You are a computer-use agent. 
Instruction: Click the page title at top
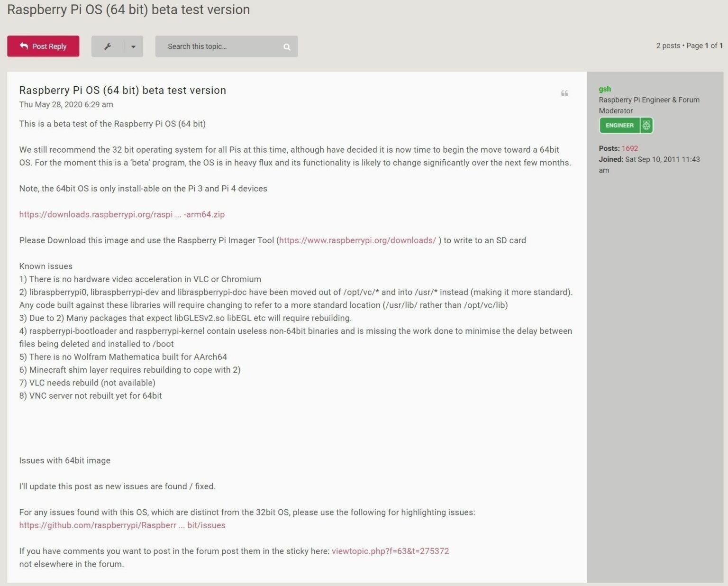click(128, 9)
